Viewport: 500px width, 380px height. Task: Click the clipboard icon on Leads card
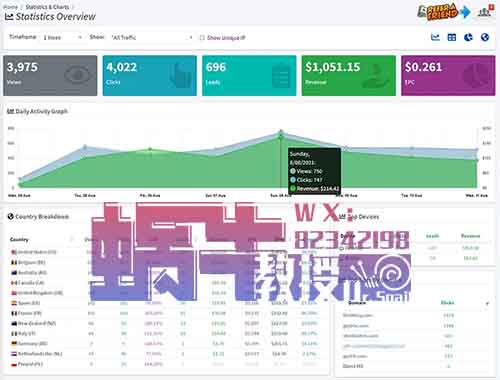[x=280, y=75]
